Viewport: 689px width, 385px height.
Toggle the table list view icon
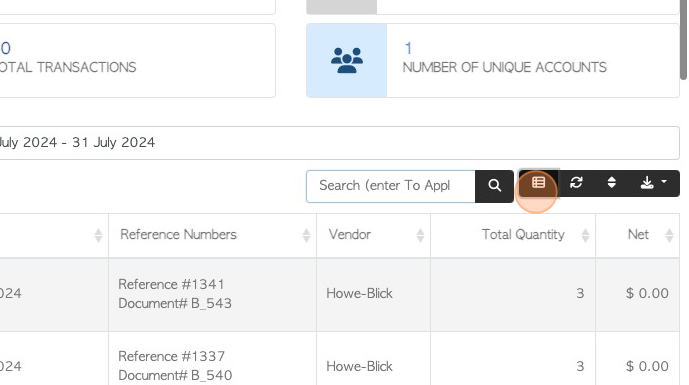tap(538, 183)
